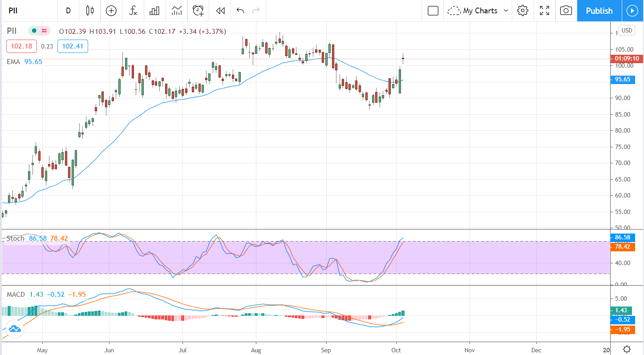Screen dimensions: 644x355
Task: Toggle the pink approximate-sign badge beside PII
Action: tap(44, 31)
